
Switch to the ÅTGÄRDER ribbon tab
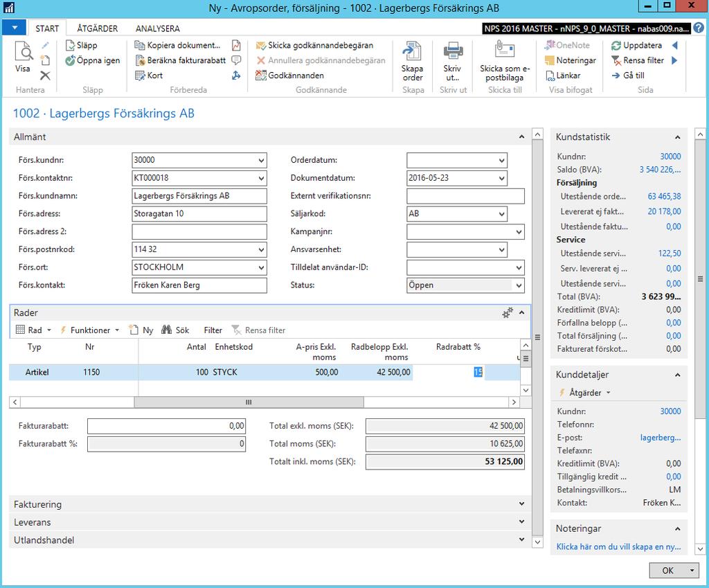[97, 28]
